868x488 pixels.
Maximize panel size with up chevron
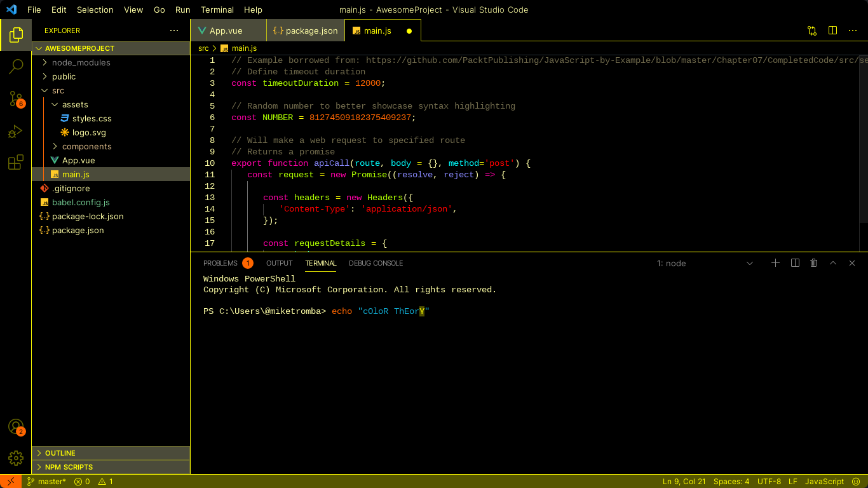[x=833, y=263]
